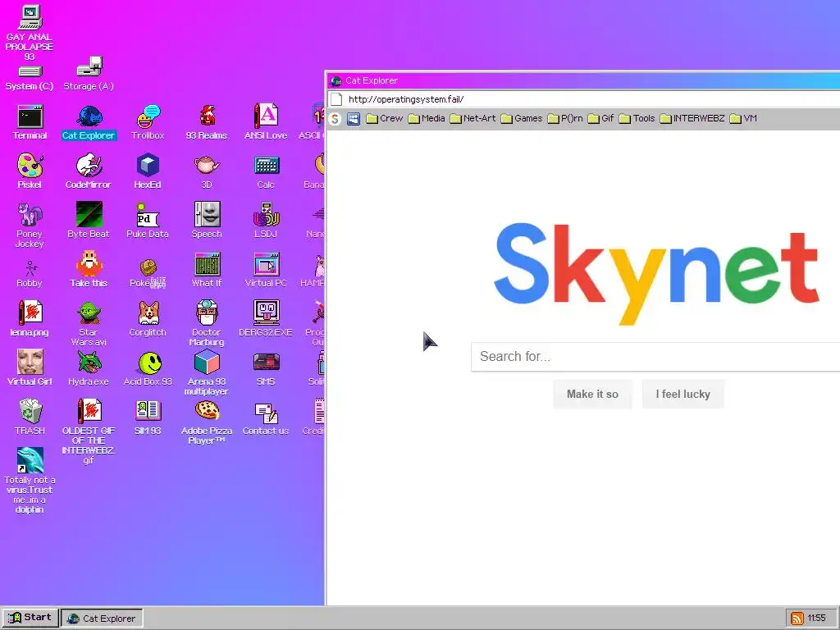This screenshot has height=630, width=840.
Task: Select the Cat Explorer address bar URL
Action: point(406,99)
